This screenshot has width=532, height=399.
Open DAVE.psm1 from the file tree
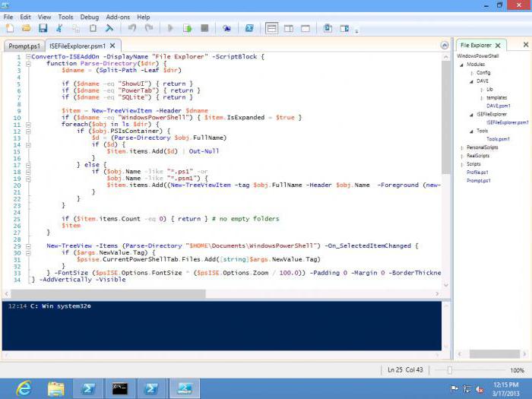point(498,106)
